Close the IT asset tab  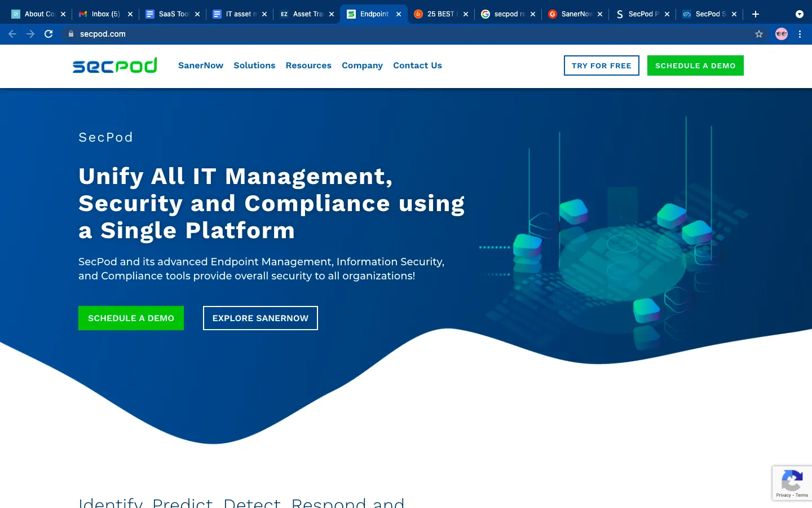click(264, 14)
